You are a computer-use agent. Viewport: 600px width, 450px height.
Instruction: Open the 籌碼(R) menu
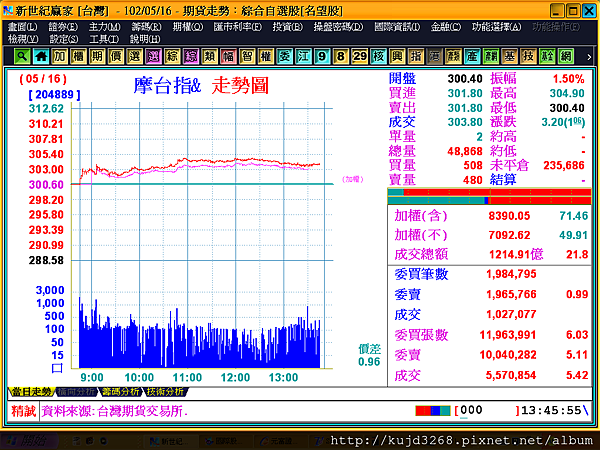[146, 27]
